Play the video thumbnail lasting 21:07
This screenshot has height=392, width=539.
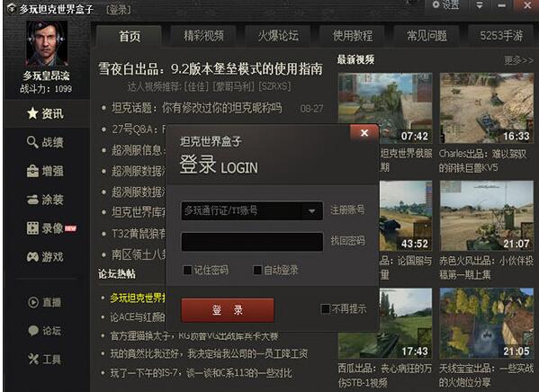tap(487, 216)
